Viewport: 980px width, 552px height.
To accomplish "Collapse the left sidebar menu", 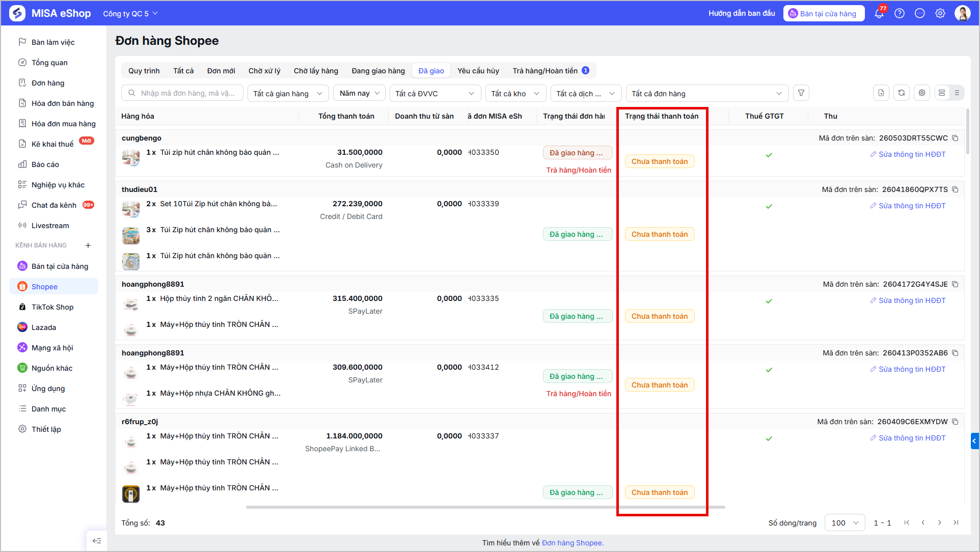I will tap(97, 541).
